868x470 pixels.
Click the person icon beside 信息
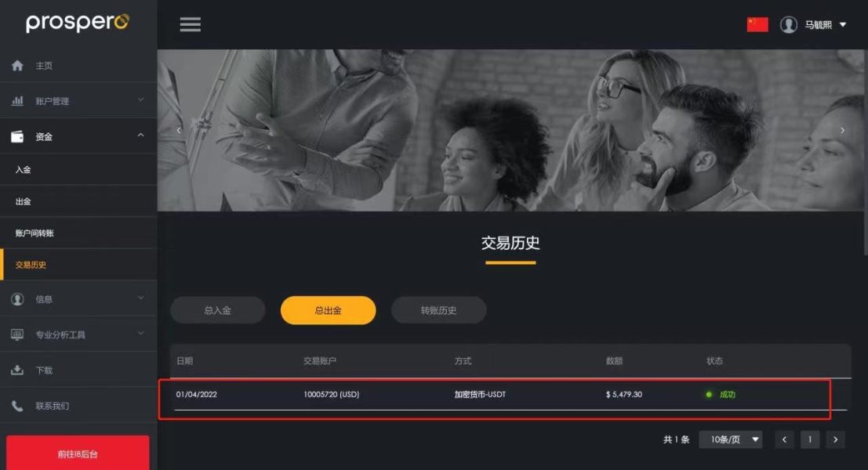[x=17, y=299]
